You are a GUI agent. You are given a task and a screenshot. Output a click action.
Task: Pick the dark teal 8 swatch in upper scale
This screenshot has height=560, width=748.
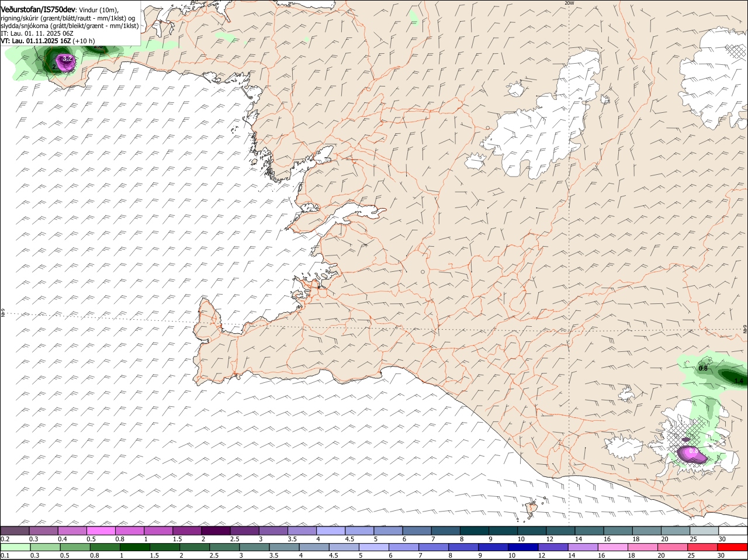474,530
